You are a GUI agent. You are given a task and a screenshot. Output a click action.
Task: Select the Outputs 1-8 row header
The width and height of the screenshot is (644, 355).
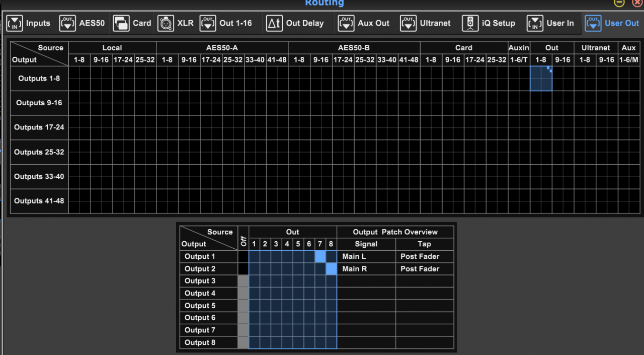39,79
